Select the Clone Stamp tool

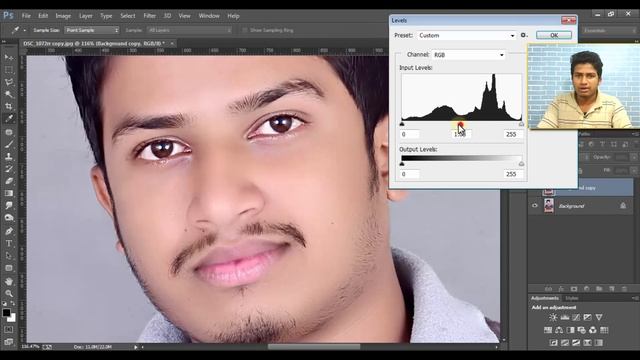point(9,157)
